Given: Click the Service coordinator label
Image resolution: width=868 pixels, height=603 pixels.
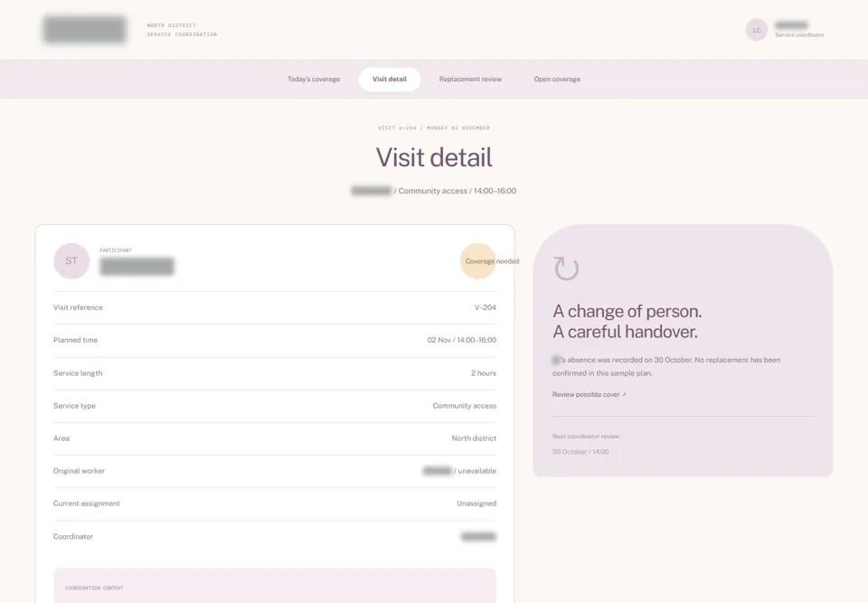Looking at the screenshot, I should click(799, 35).
